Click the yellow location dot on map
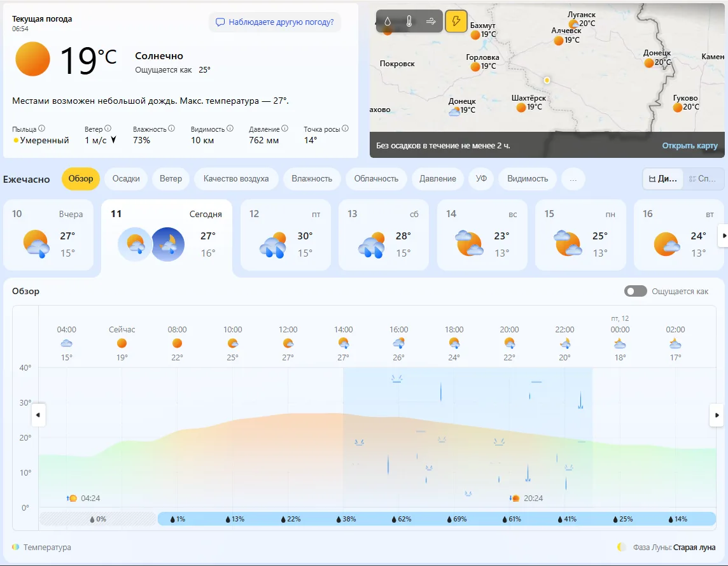The width and height of the screenshot is (728, 566). [x=547, y=80]
